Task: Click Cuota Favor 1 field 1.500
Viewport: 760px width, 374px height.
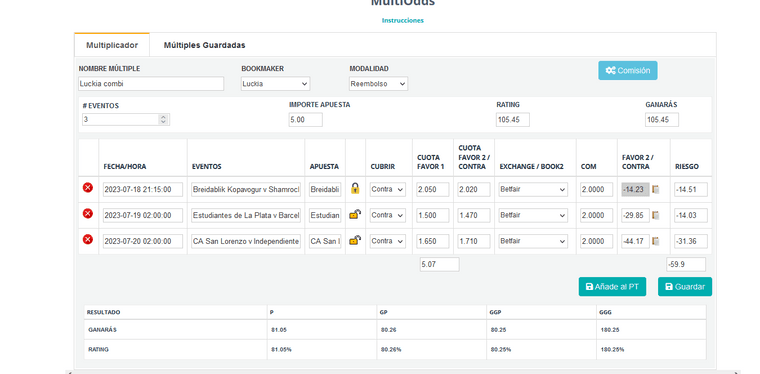Action: tap(433, 215)
